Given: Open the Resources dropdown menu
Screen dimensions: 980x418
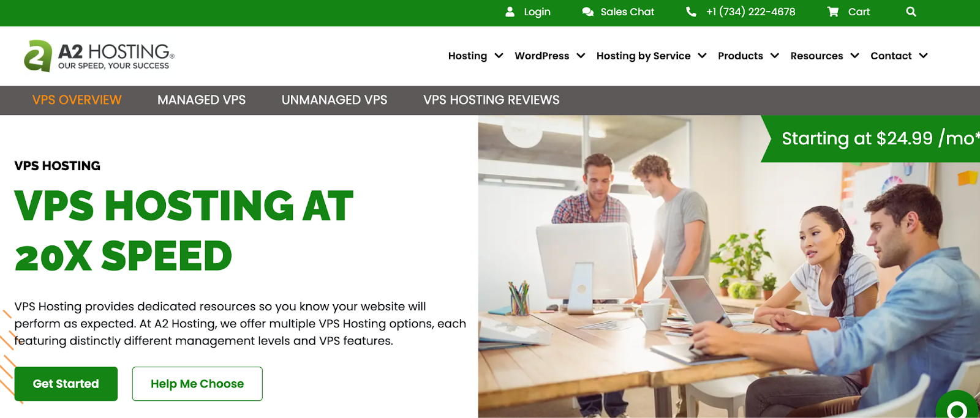Looking at the screenshot, I should (824, 56).
